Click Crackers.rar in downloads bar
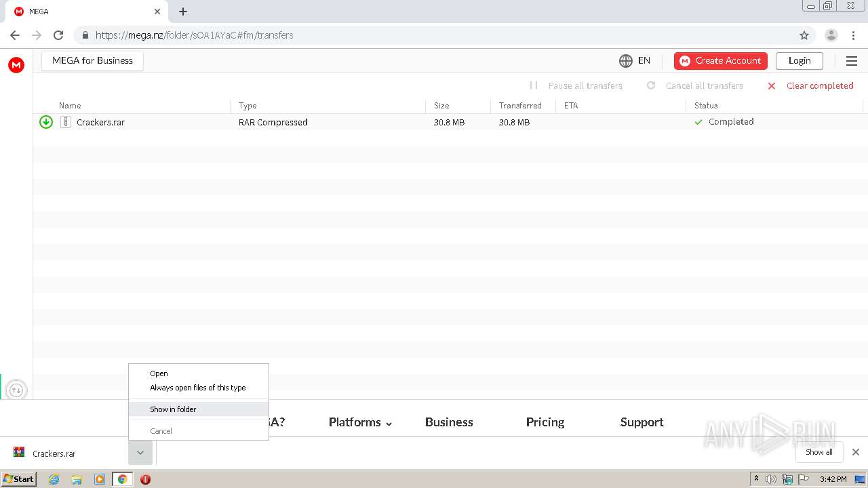Image resolution: width=868 pixels, height=488 pixels. (x=54, y=453)
